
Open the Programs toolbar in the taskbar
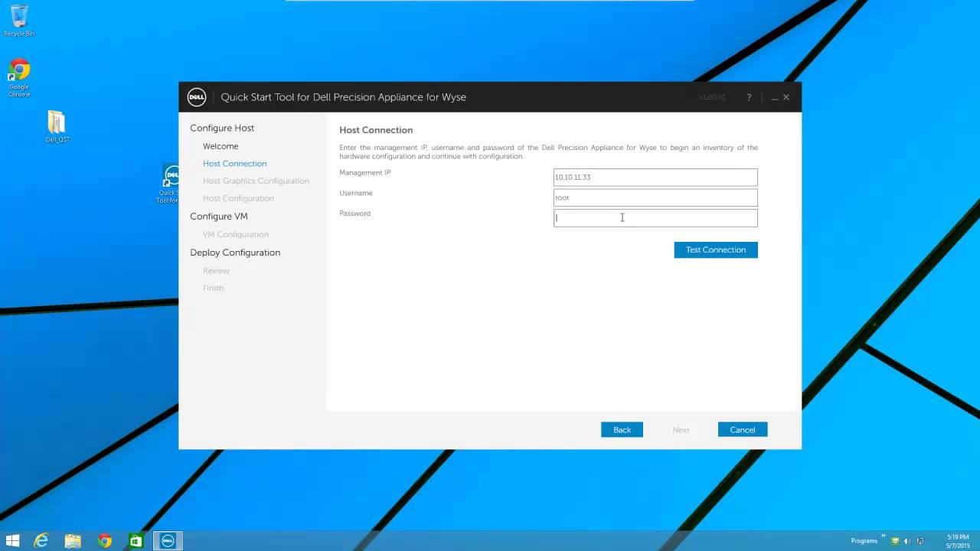[x=864, y=541]
